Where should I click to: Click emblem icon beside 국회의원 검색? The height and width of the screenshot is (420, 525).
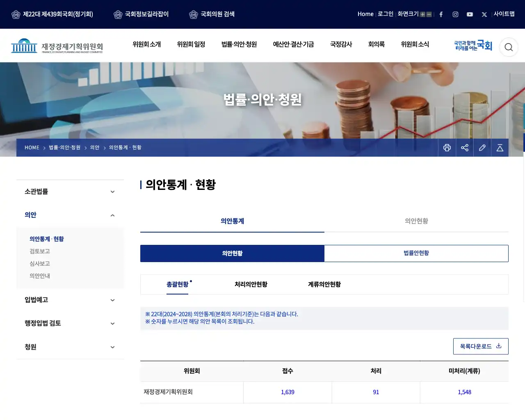194,15
